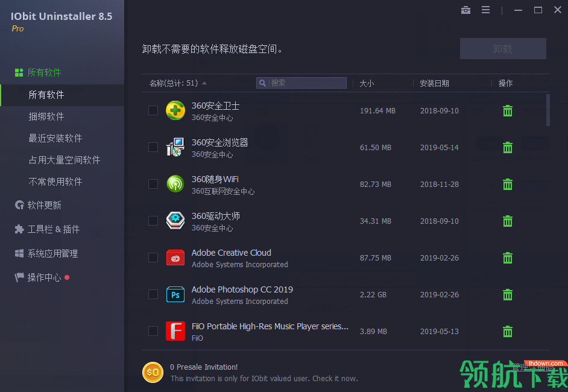Screen dimensions: 568x392
Task: Click publisher text 360互联网安全中心
Action: (222, 191)
